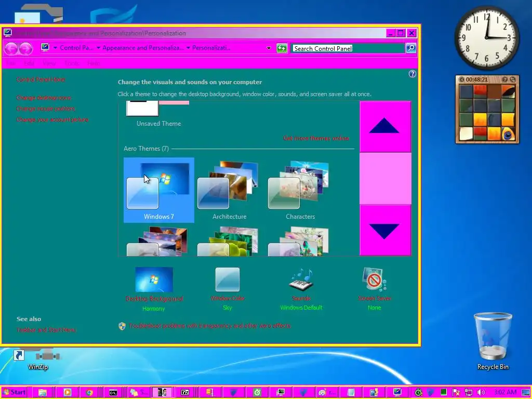The width and height of the screenshot is (532, 399).
Task: Open the Desktop Background settings icon
Action: pyautogui.click(x=154, y=280)
